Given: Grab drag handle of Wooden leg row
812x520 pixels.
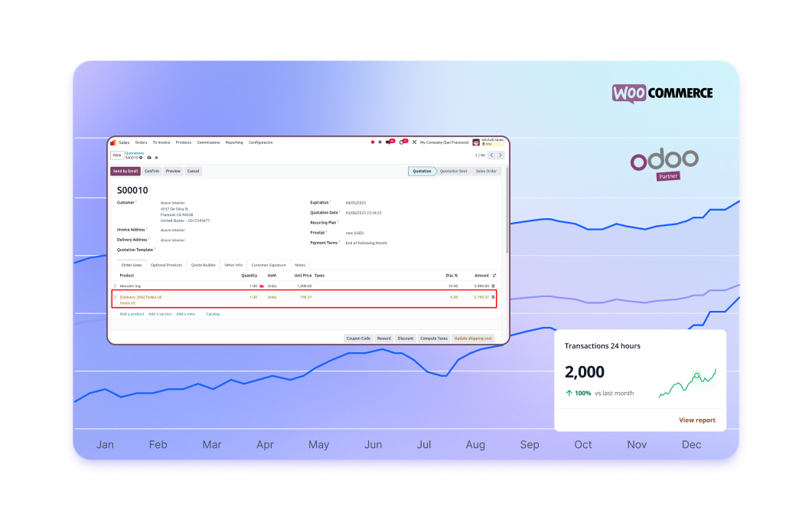Looking at the screenshot, I should click(x=115, y=286).
